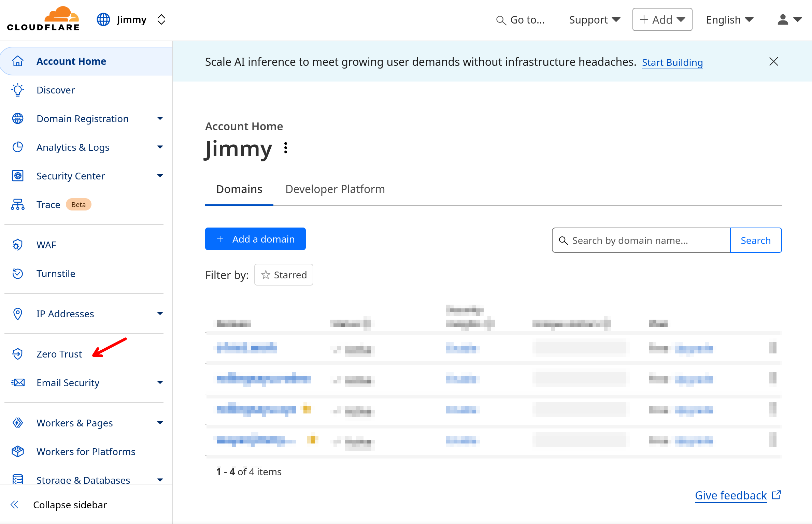Dismiss the AI inference banner
The image size is (812, 524).
click(774, 61)
